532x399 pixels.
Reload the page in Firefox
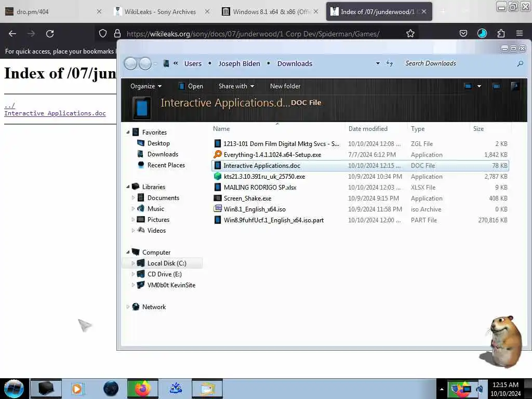[x=50, y=34]
